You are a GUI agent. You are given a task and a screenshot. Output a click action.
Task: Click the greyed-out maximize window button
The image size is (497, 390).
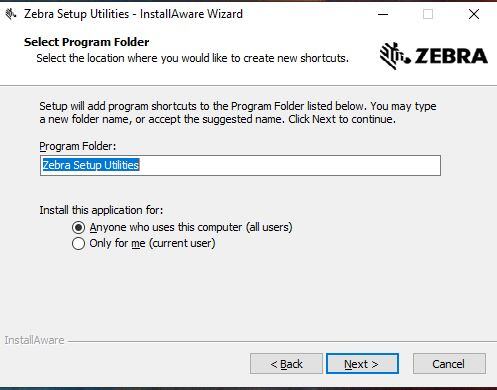click(428, 14)
